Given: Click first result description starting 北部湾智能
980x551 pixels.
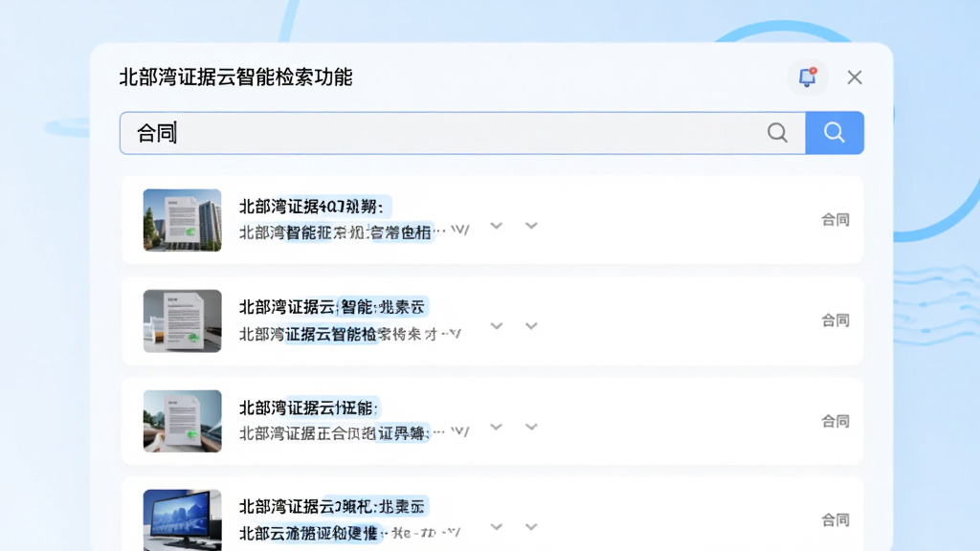Looking at the screenshot, I should [354, 231].
